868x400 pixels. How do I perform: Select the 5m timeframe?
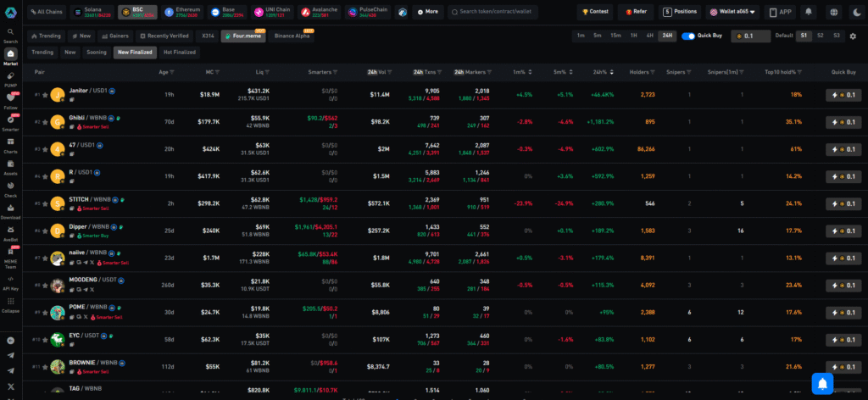pyautogui.click(x=598, y=36)
